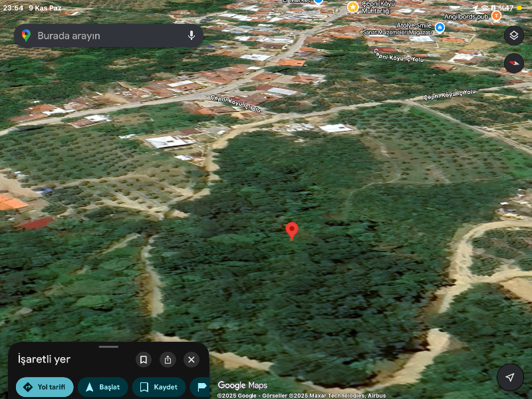This screenshot has width=532, height=399.
Task: Share the marked place
Action: (168, 360)
